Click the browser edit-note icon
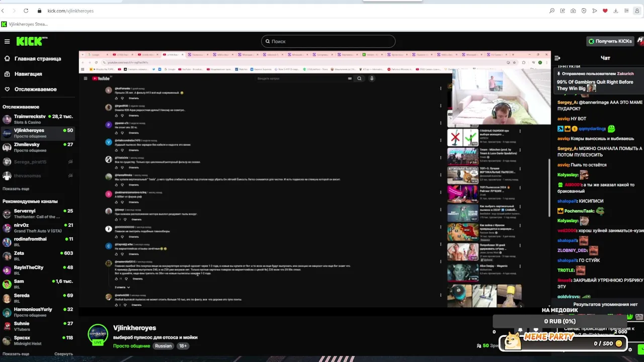The image size is (644, 362). coord(562,11)
